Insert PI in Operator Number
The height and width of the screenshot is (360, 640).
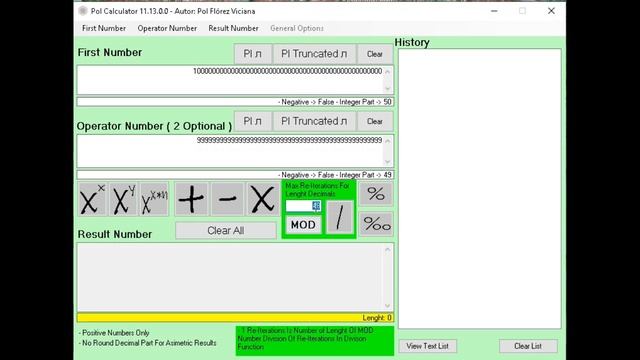pos(253,121)
